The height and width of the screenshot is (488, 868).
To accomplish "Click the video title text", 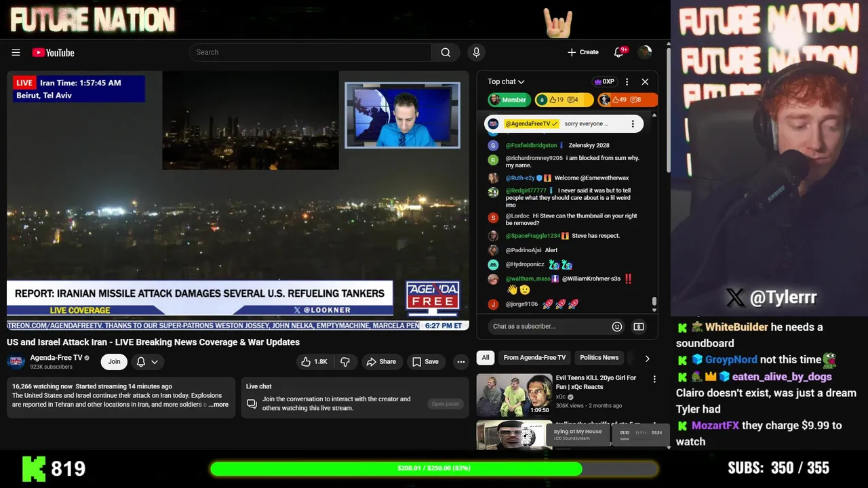I will click(153, 342).
